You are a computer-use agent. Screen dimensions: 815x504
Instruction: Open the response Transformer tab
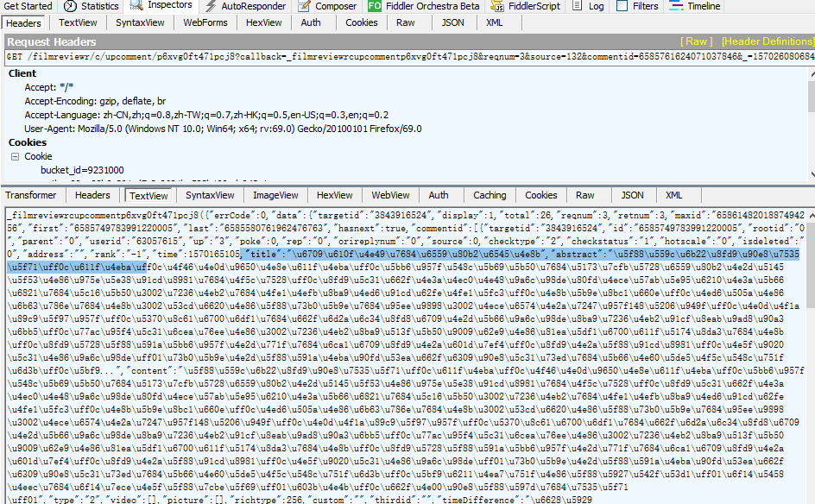31,195
